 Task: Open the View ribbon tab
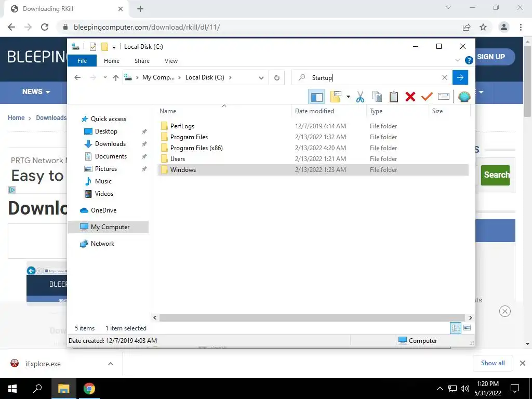click(x=171, y=61)
